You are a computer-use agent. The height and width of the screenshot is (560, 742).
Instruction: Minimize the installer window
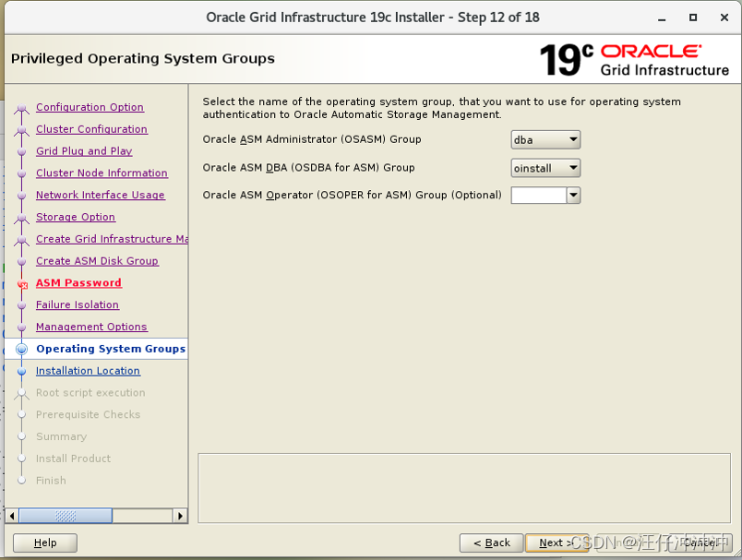[662, 18]
